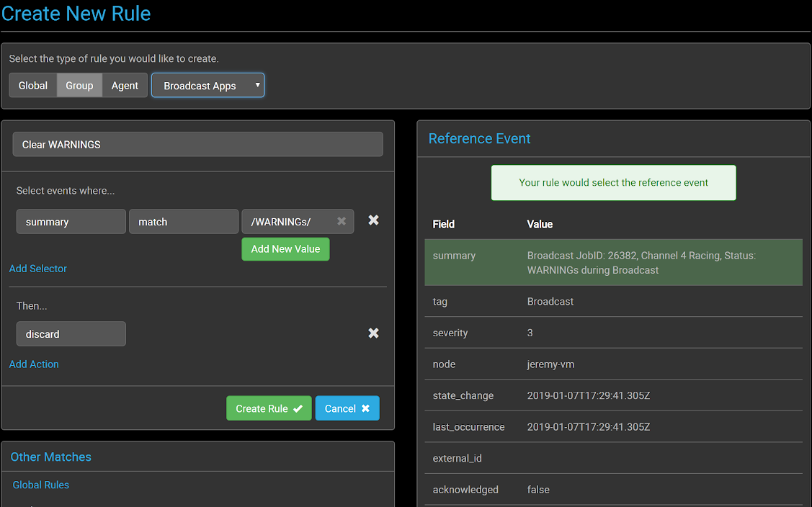Viewport: 812px width, 507px height.
Task: Click the Create New Rule page title
Action: pyautogui.click(x=76, y=14)
